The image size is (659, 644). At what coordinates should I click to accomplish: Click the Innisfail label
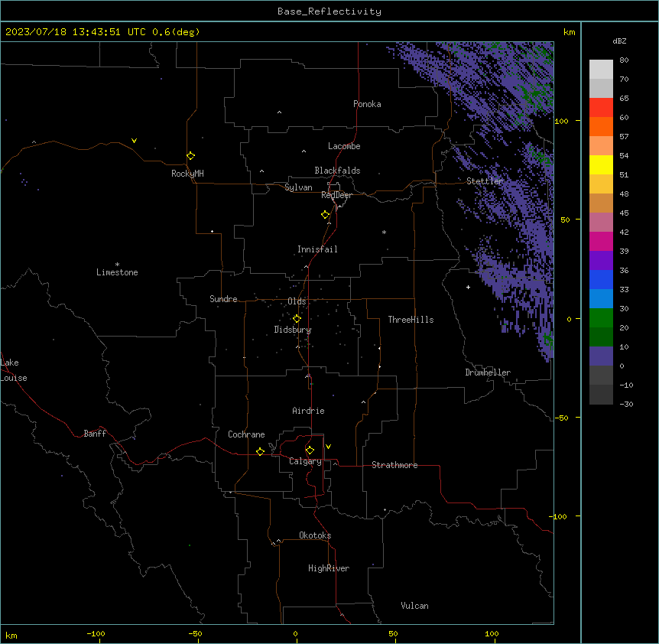click(317, 249)
